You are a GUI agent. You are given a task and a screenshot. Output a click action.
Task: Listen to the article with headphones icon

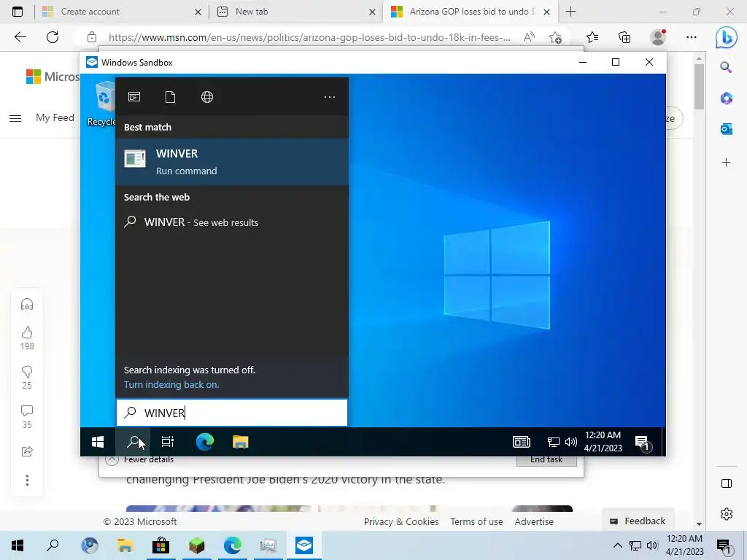tap(27, 304)
